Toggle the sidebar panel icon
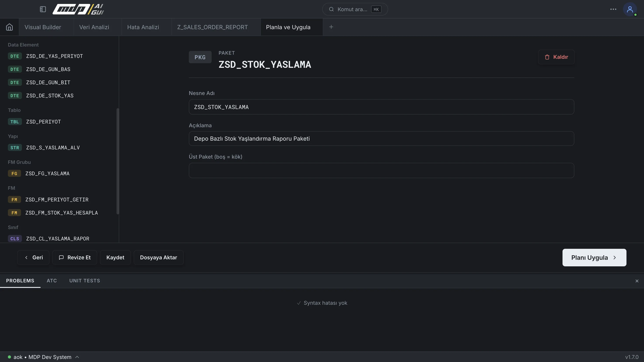 43,9
